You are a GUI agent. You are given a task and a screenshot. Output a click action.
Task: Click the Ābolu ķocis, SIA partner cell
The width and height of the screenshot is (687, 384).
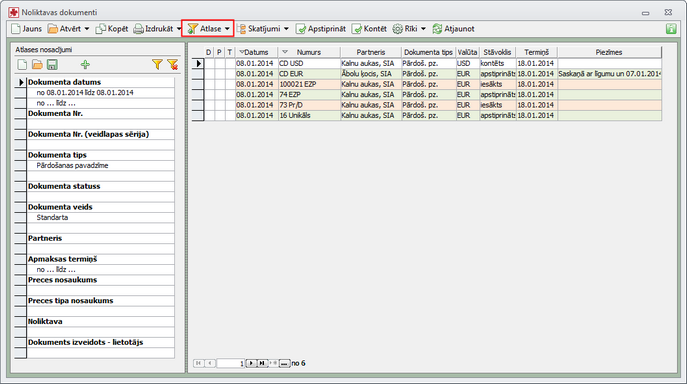[371, 74]
